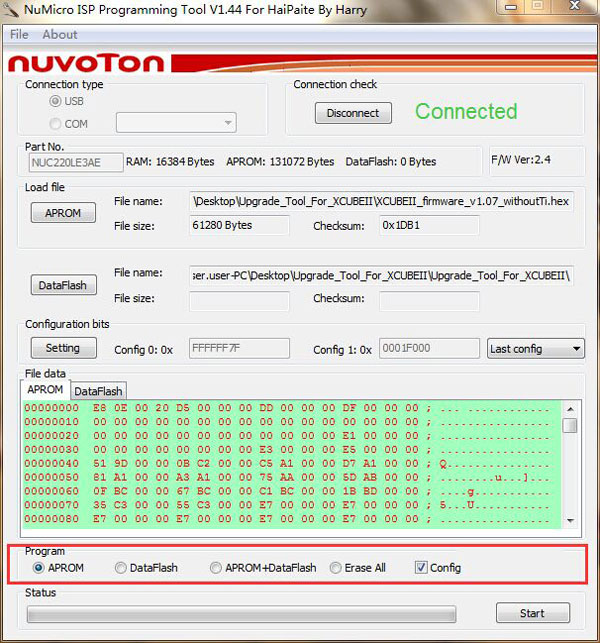Click the app icon in title bar
This screenshot has height=643, width=600.
coord(10,10)
